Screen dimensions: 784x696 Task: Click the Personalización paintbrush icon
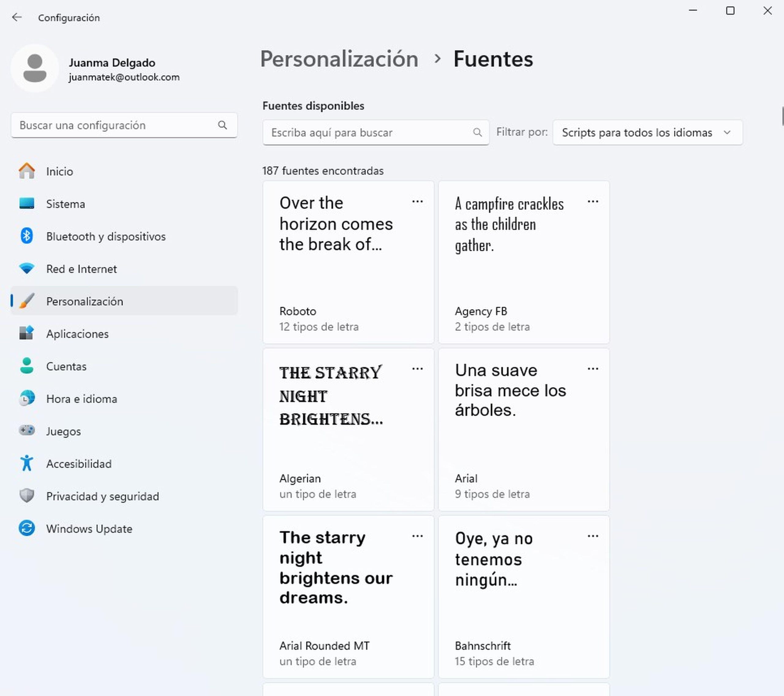27,301
